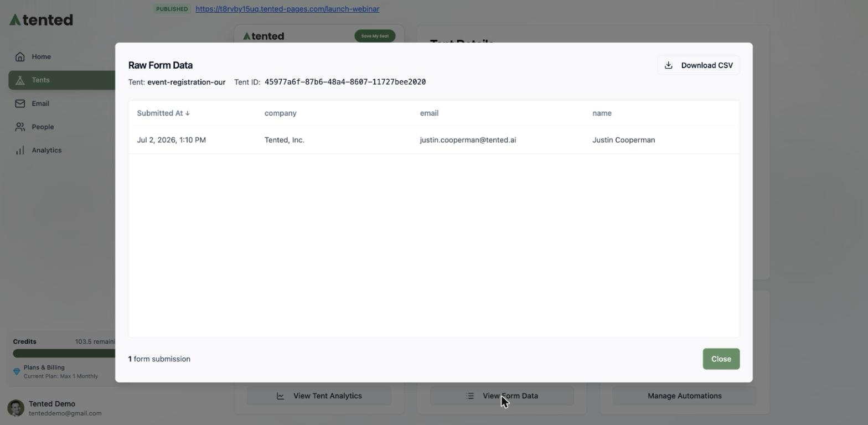Select the justin.cooperman@tented.ai cell

click(468, 140)
